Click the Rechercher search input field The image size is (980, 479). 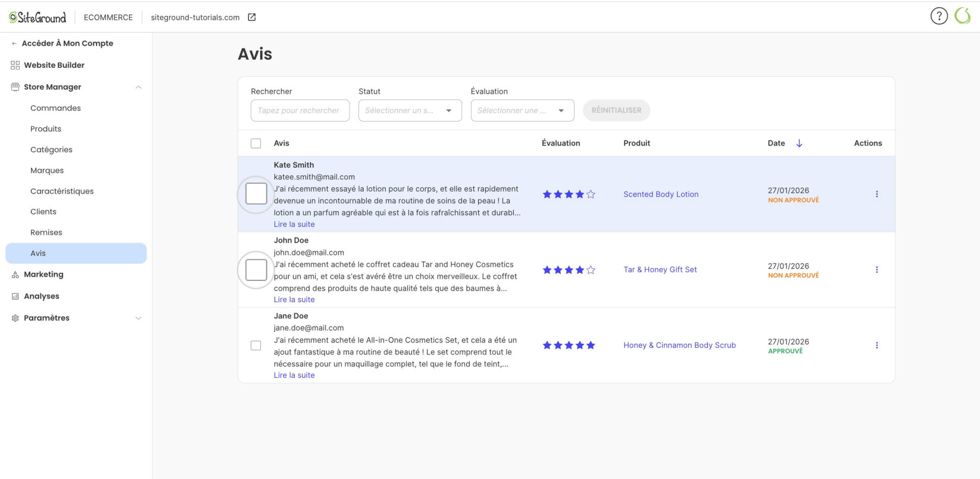coord(300,111)
